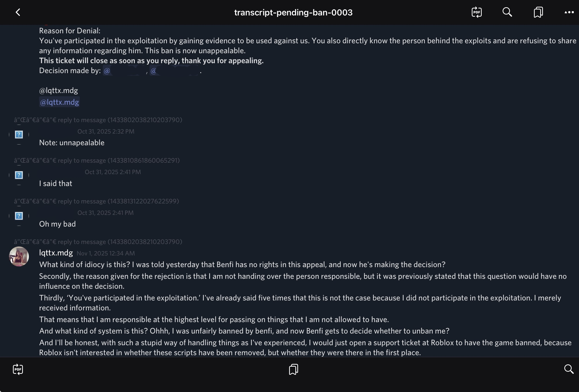Tap the search icon in bottom bar

pyautogui.click(x=569, y=369)
